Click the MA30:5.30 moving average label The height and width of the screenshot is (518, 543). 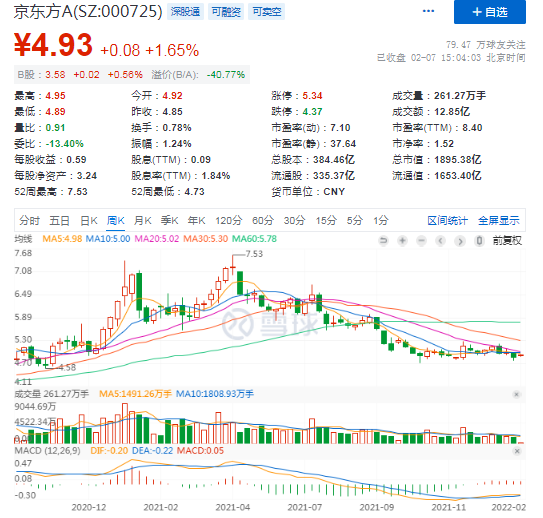point(205,239)
